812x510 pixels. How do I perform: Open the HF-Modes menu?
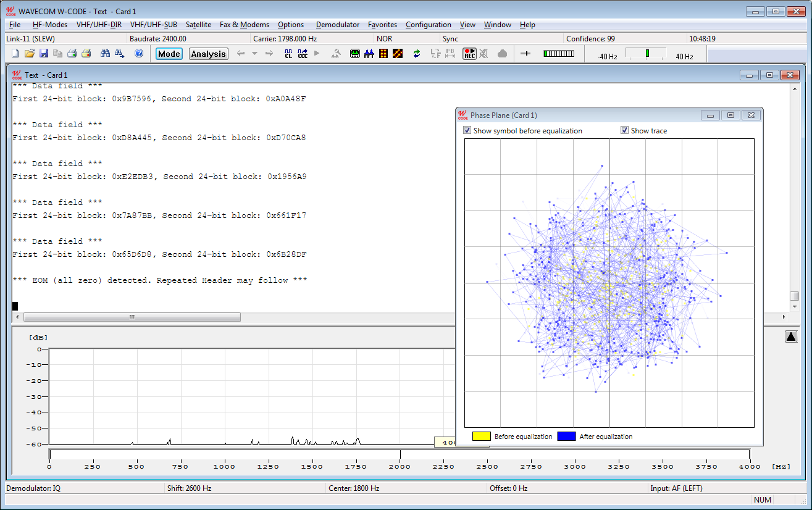50,25
